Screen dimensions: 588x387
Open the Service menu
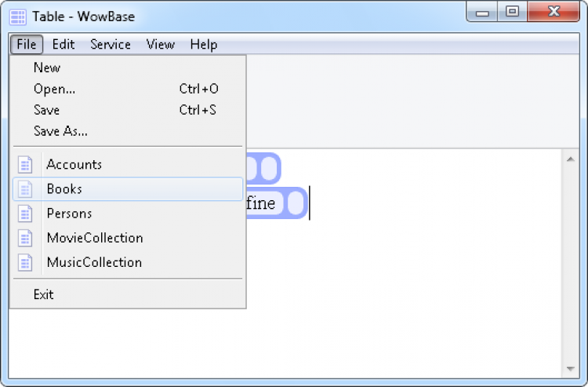(x=111, y=45)
